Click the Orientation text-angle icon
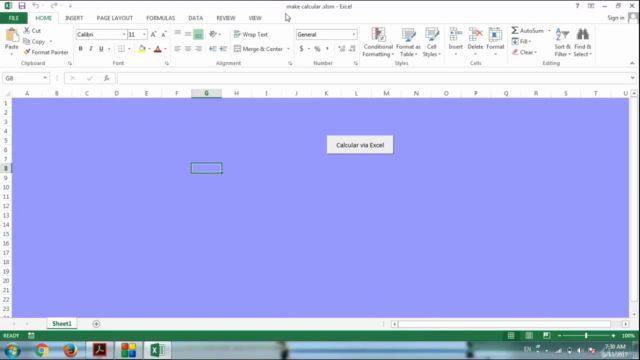Image resolution: width=640 pixels, height=360 pixels. [x=213, y=34]
